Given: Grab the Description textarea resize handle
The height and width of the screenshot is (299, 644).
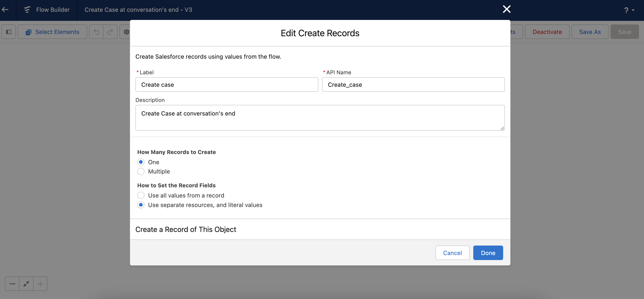Looking at the screenshot, I should (502, 128).
